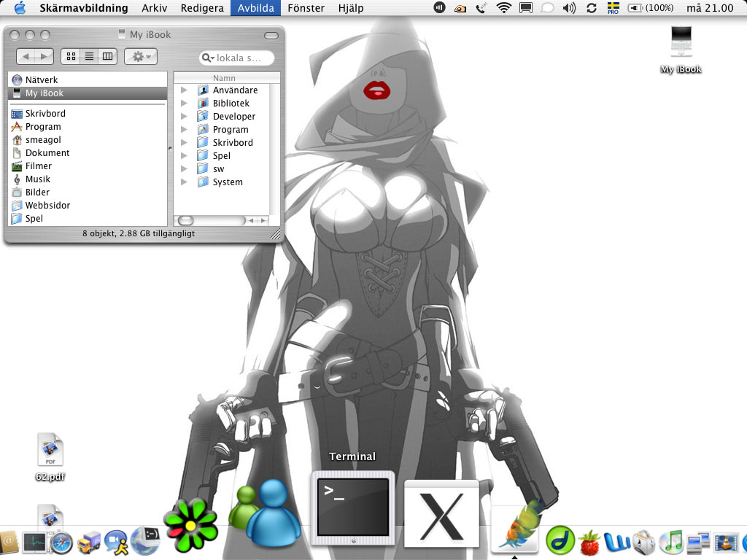Click the Finder horizontal scrollbar thumb
Screen dimensions: 747x560
pos(185,220)
